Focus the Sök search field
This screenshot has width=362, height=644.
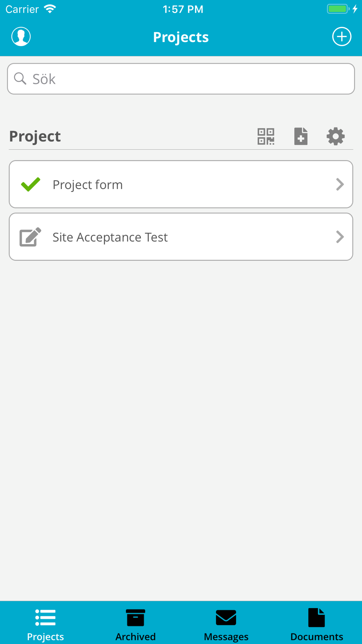pyautogui.click(x=188, y=79)
